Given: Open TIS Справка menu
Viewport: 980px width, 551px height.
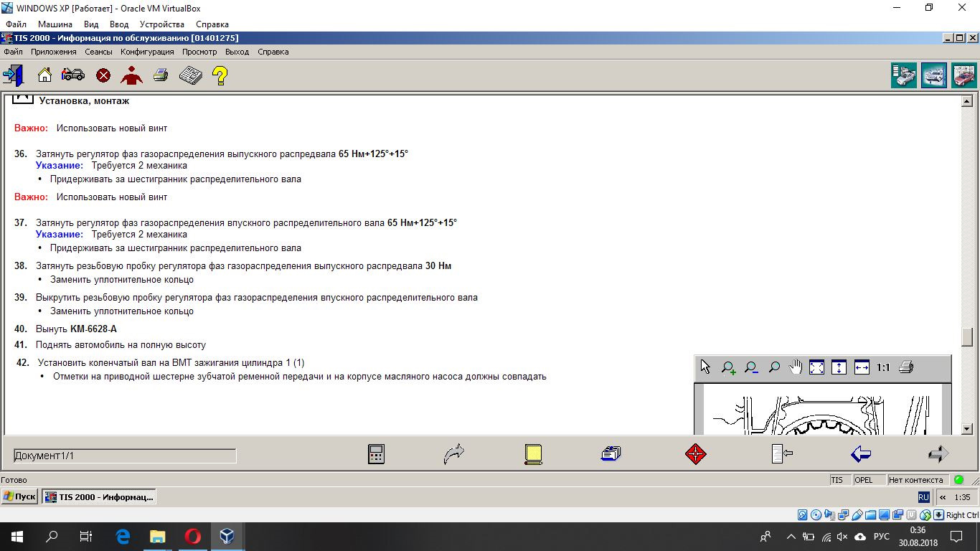Looking at the screenshot, I should [273, 52].
